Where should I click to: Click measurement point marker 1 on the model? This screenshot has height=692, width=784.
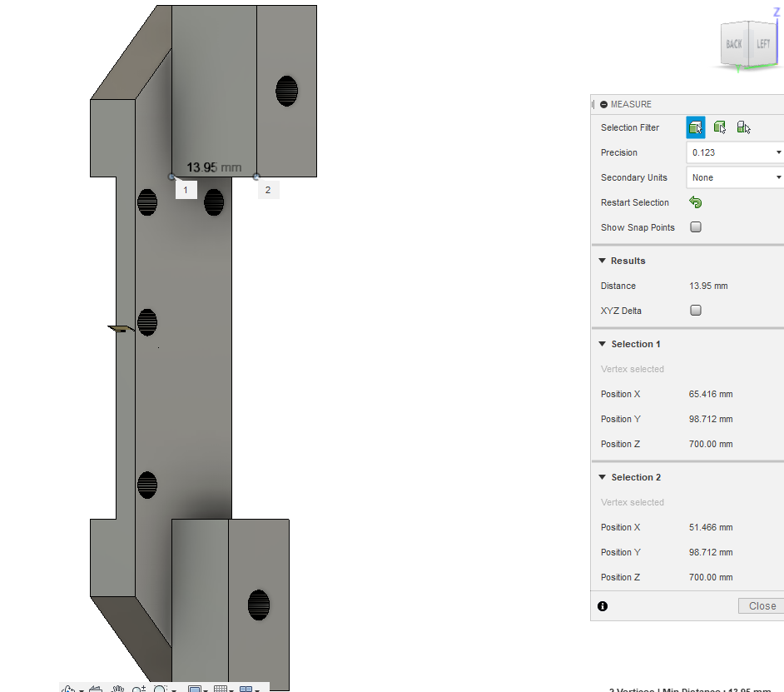point(171,177)
